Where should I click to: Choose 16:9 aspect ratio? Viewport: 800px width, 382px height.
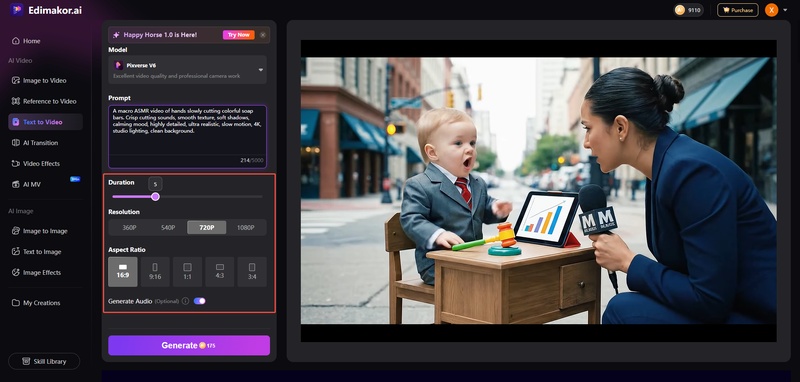(122, 272)
